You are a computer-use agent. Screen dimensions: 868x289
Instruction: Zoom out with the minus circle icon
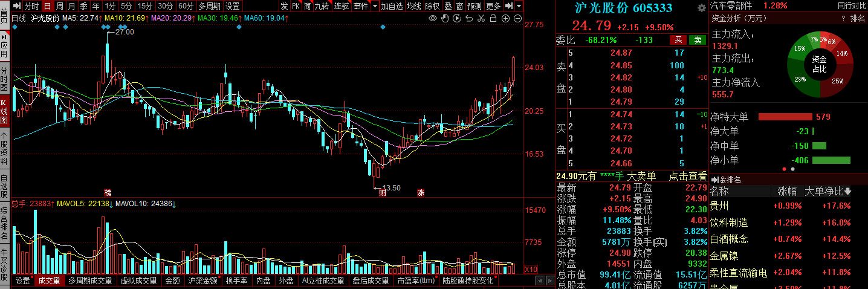[517, 19]
